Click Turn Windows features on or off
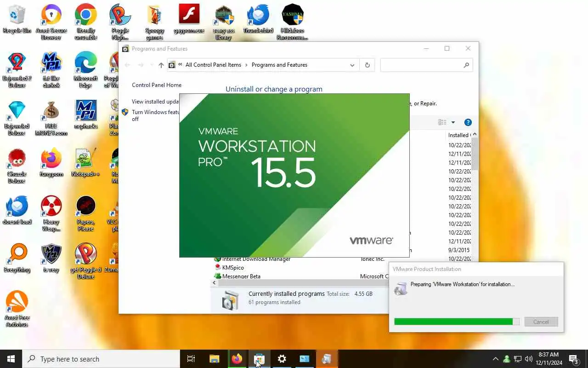 (155, 115)
